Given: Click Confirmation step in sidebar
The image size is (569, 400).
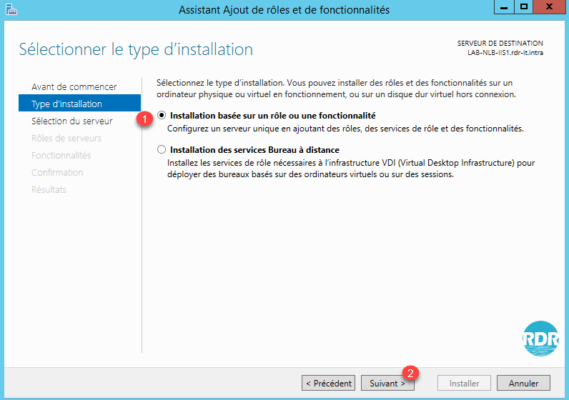Looking at the screenshot, I should point(57,172).
